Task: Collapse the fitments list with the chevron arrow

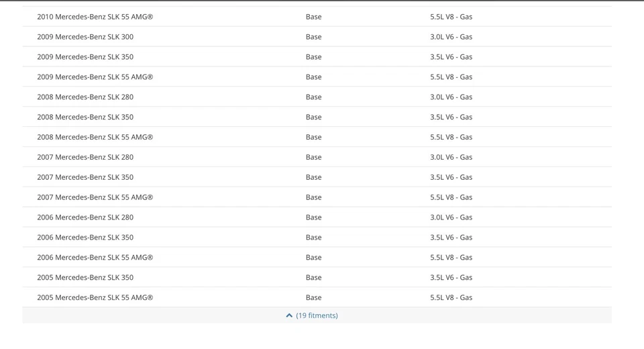Action: click(x=289, y=315)
